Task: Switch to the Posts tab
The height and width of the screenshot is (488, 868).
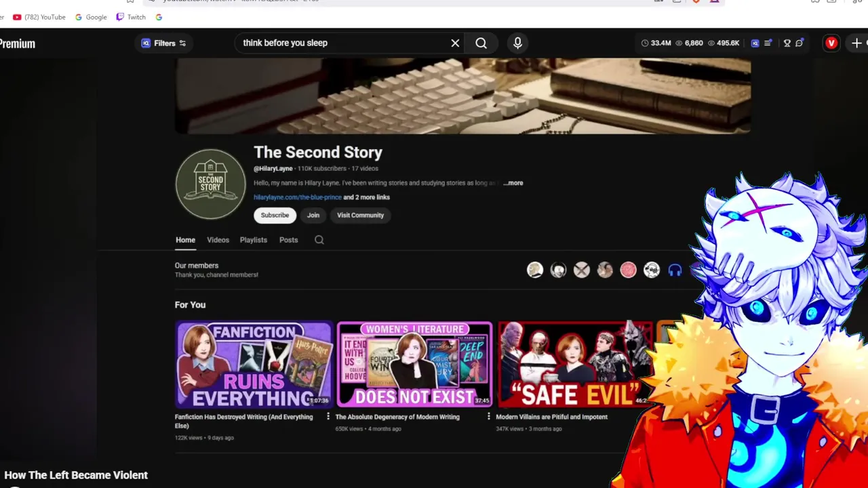Action: point(288,240)
